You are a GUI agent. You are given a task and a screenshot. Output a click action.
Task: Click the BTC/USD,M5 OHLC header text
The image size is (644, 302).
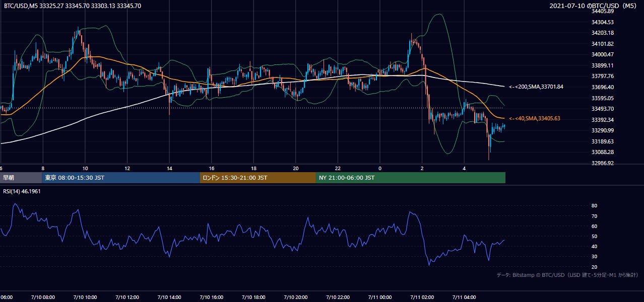click(73, 6)
